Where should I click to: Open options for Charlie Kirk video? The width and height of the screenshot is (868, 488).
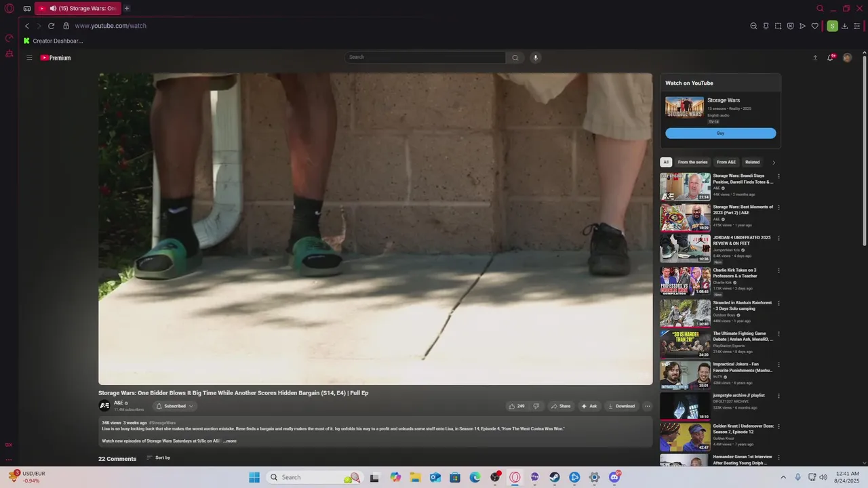778,270
